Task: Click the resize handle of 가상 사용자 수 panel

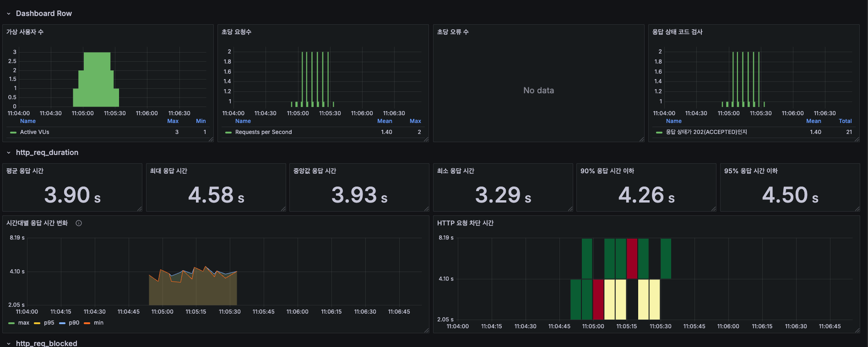Action: (211, 139)
